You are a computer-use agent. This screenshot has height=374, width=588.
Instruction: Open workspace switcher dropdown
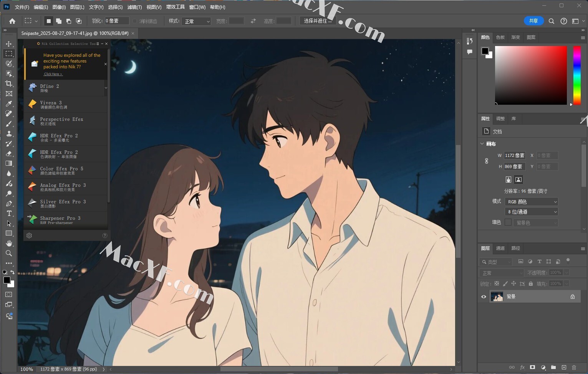[577, 21]
